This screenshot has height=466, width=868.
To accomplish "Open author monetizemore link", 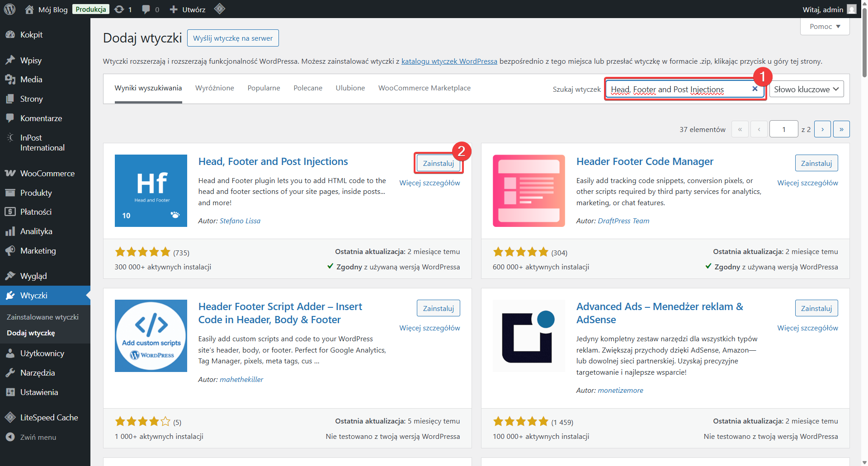I will tap(620, 391).
